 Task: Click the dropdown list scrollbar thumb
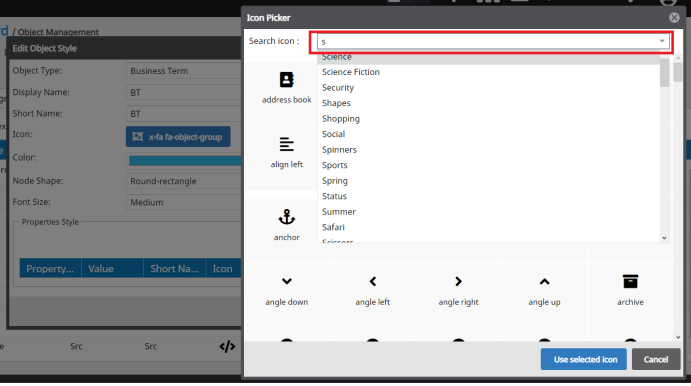tap(664, 73)
